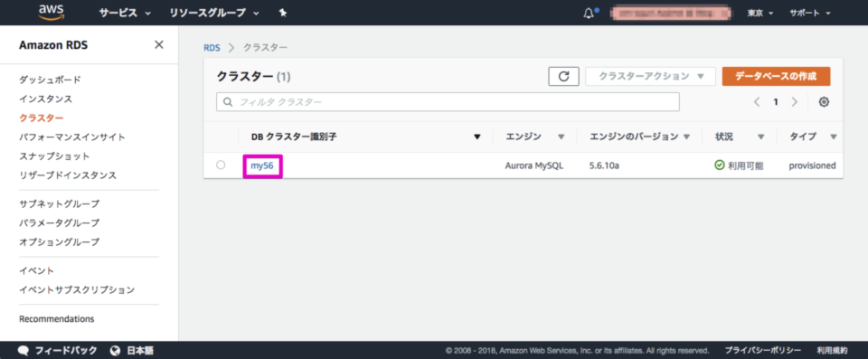The width and height of the screenshot is (868, 359).
Task: Open サブネットグループ in sidebar
Action: pyautogui.click(x=59, y=203)
